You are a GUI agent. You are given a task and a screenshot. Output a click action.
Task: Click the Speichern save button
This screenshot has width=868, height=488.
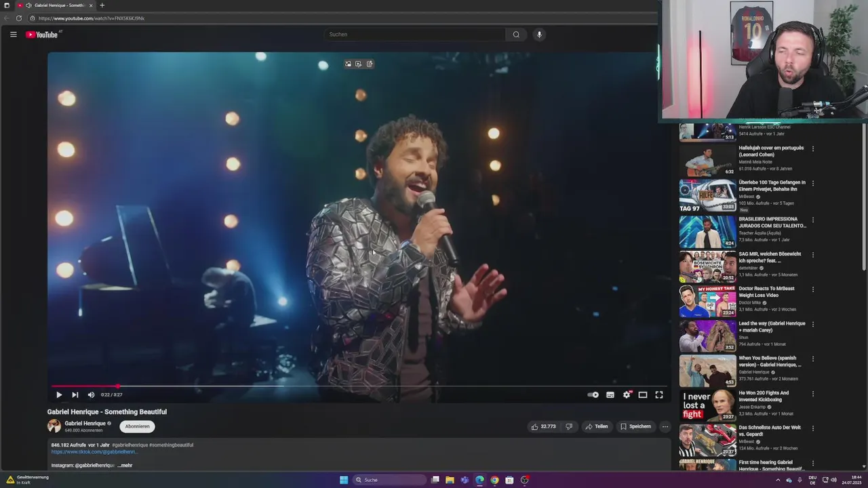pyautogui.click(x=635, y=426)
